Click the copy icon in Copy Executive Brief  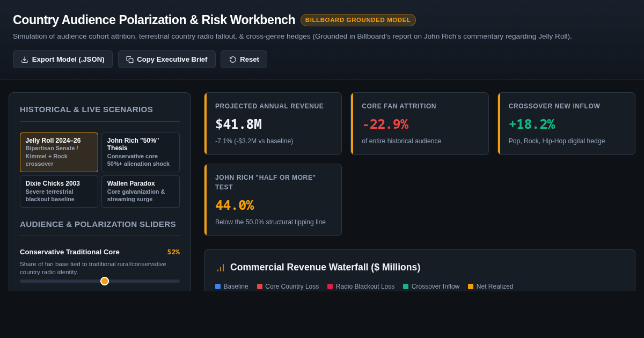(130, 60)
